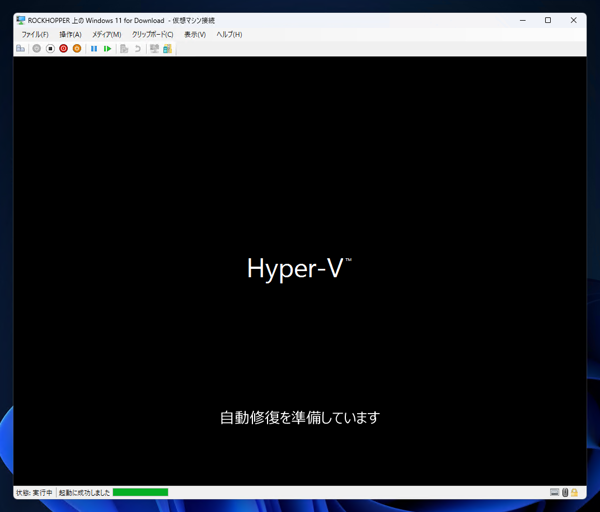This screenshot has height=512, width=600.
Task: Open the 表示(V) menu
Action: tap(195, 34)
